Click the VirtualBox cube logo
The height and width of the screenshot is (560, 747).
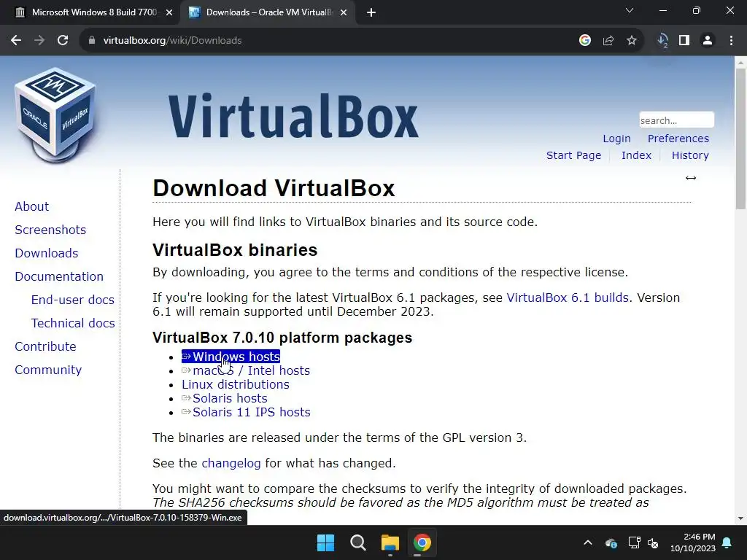tap(55, 114)
